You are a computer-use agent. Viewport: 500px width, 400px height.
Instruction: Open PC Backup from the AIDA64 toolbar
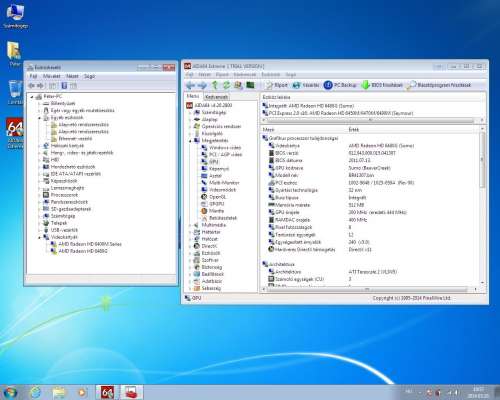pyautogui.click(x=340, y=85)
